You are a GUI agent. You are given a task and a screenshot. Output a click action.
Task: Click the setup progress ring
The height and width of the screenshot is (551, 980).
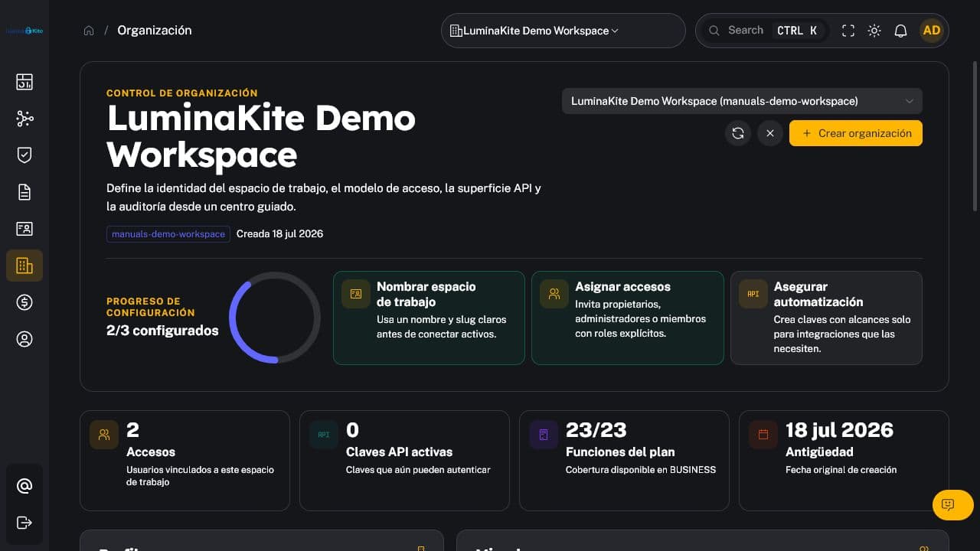click(x=275, y=317)
